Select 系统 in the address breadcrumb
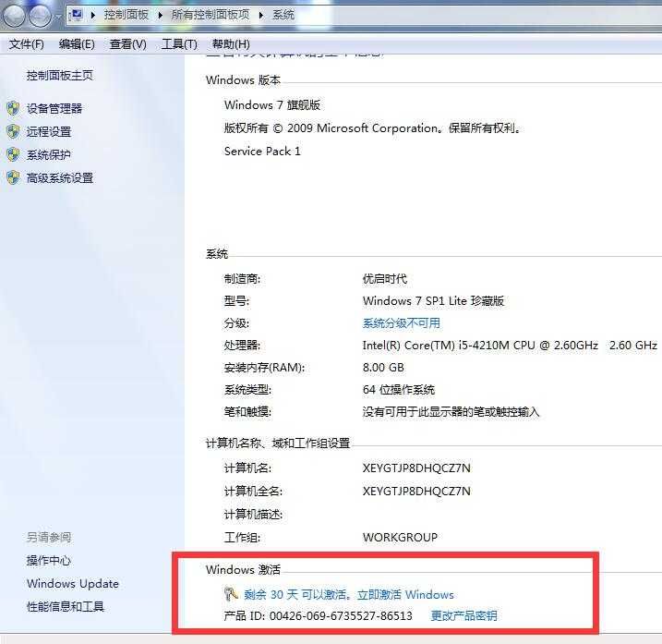The image size is (662, 644). [283, 15]
